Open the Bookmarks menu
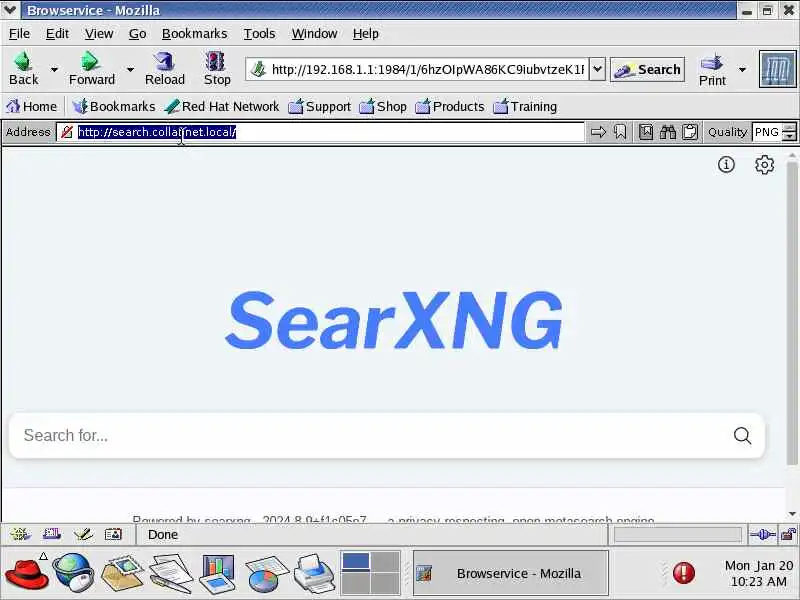Image resolution: width=800 pixels, height=600 pixels. (194, 34)
